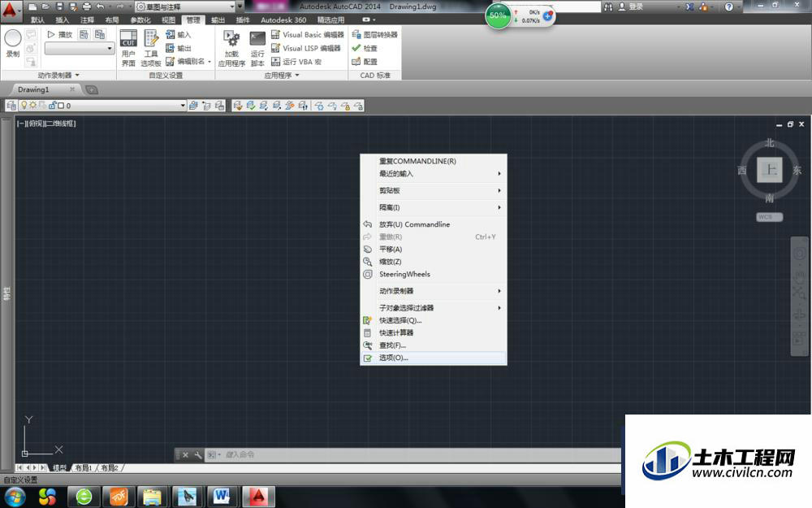Expand the Action Recorder submenu in context menu
Viewport: 812px width, 508px height.
pyautogui.click(x=434, y=291)
